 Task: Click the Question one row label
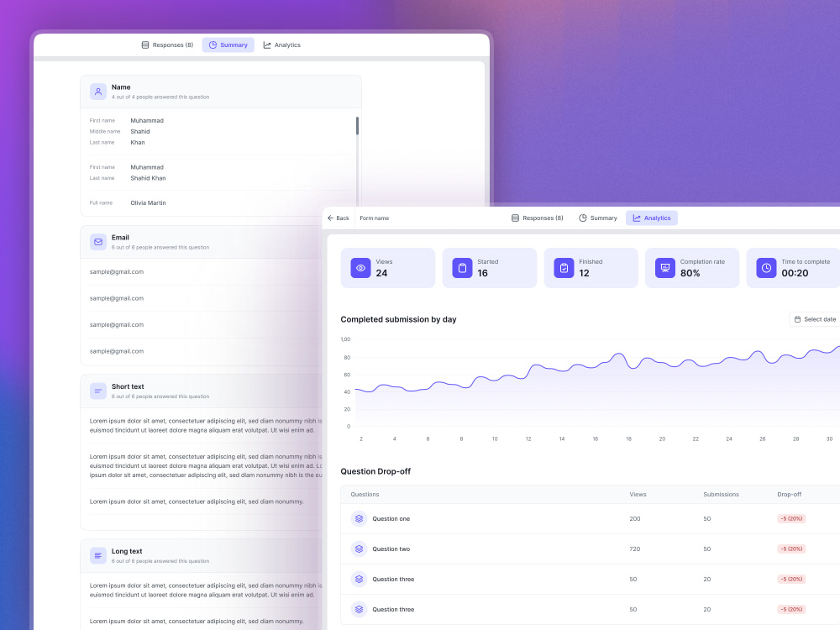(391, 518)
